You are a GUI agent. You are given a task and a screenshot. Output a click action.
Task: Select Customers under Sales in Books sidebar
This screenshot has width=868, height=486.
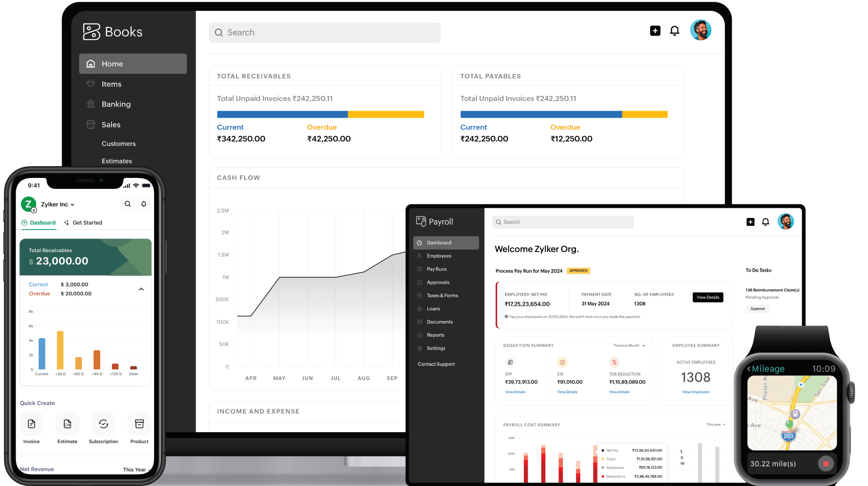coord(118,144)
